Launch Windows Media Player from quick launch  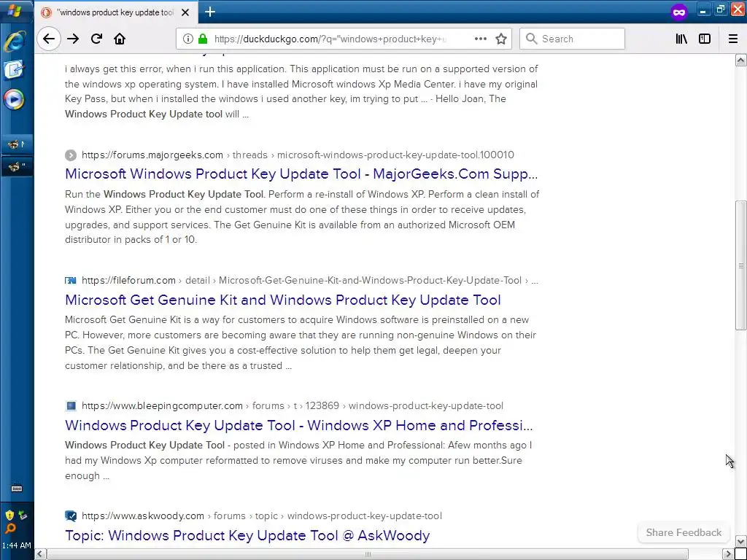[14, 99]
